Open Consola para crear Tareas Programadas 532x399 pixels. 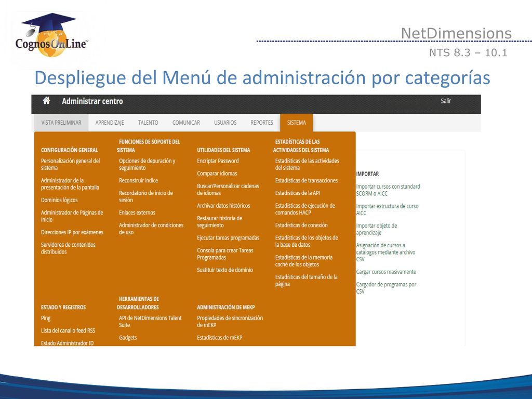click(225, 254)
